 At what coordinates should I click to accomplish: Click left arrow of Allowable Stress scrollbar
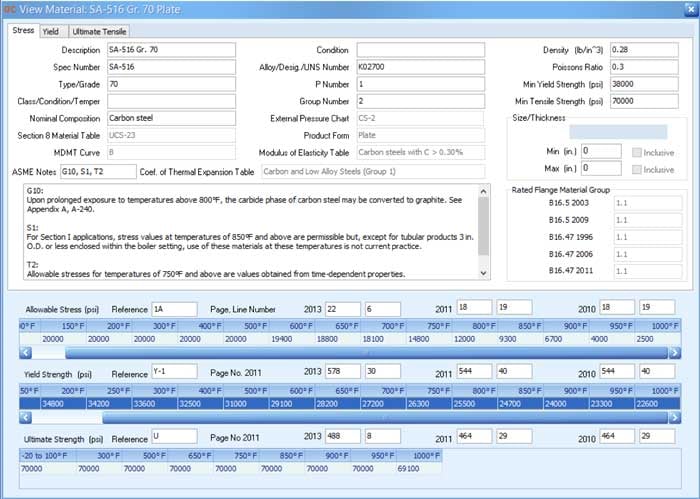25,352
